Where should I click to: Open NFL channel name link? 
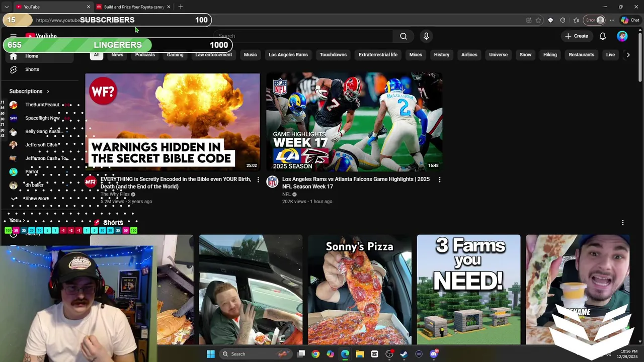(286, 194)
